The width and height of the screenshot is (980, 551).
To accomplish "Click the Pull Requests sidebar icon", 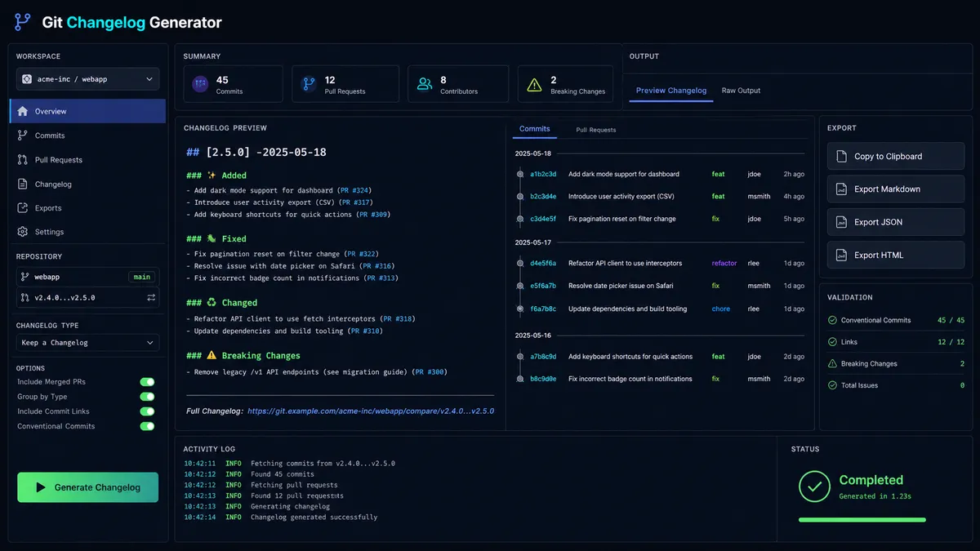I will click(23, 160).
